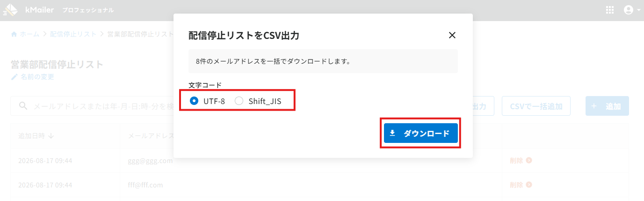Open 配信停止リスト breadcrumb link
The image size is (644, 201).
pyautogui.click(x=73, y=34)
